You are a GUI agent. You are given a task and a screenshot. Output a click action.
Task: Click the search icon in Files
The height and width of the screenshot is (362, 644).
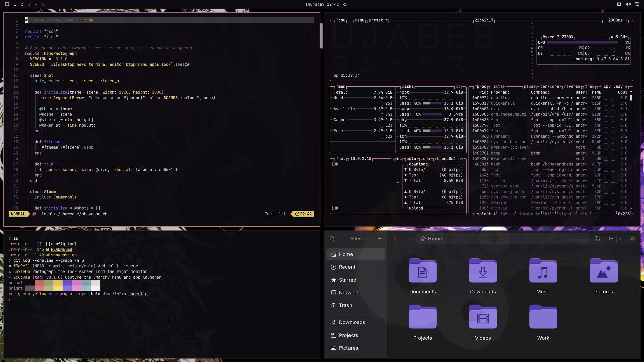pos(332,239)
